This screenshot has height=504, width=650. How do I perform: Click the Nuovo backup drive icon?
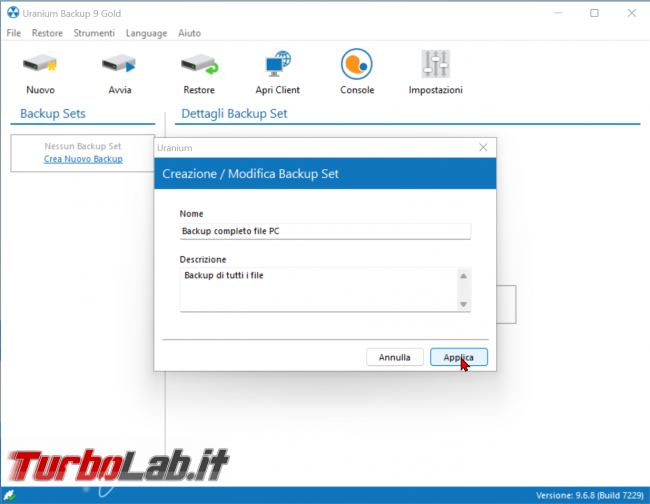(40, 64)
